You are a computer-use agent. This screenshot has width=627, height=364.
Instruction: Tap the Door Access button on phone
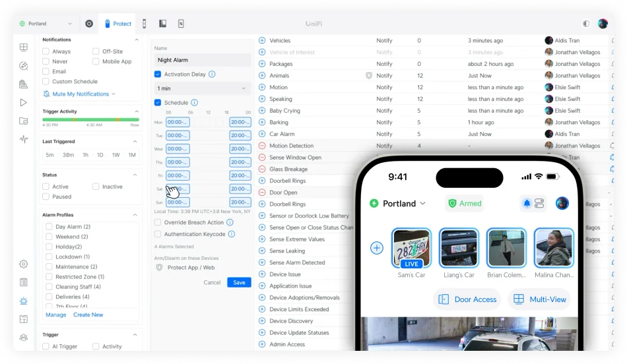coord(467,299)
